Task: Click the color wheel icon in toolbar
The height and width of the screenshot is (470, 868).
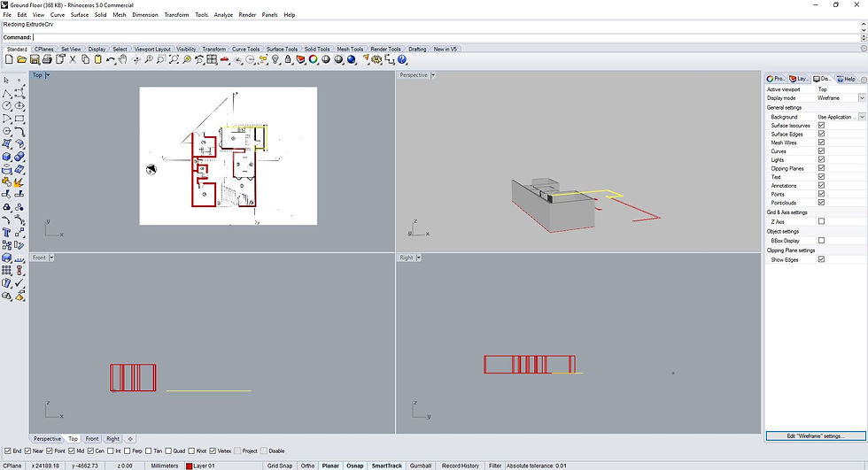Action: pyautogui.click(x=314, y=59)
